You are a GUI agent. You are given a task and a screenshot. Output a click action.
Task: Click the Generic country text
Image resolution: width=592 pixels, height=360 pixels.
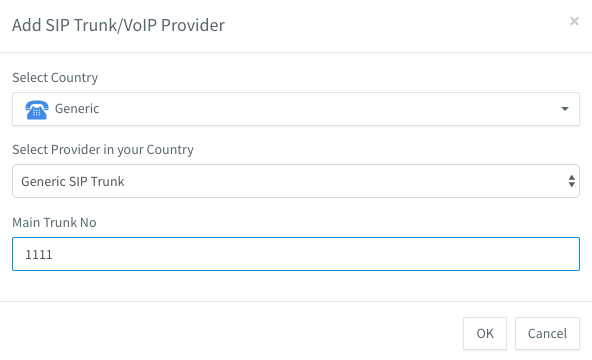click(x=77, y=109)
